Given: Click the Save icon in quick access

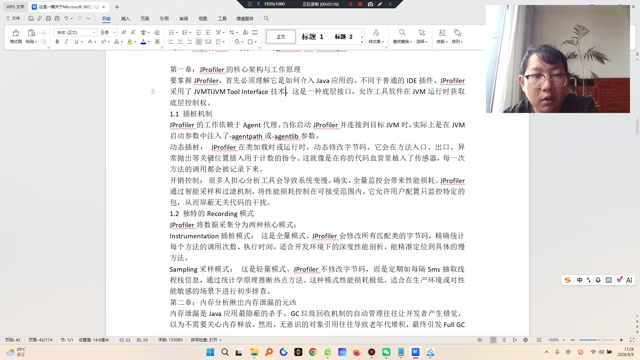Looking at the screenshot, I should (31, 18).
